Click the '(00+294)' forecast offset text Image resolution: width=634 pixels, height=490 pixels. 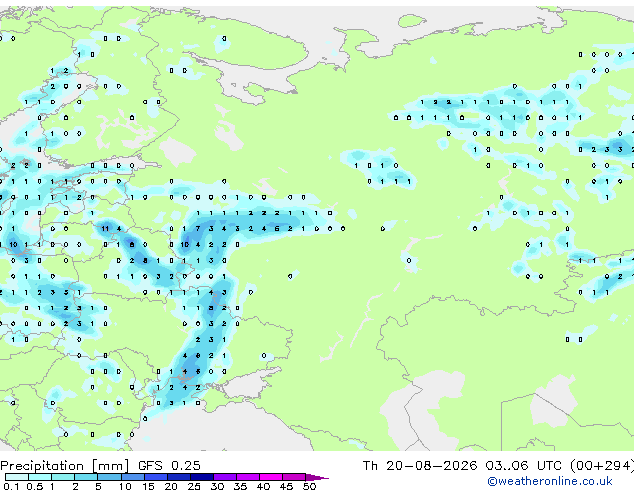(x=602, y=466)
